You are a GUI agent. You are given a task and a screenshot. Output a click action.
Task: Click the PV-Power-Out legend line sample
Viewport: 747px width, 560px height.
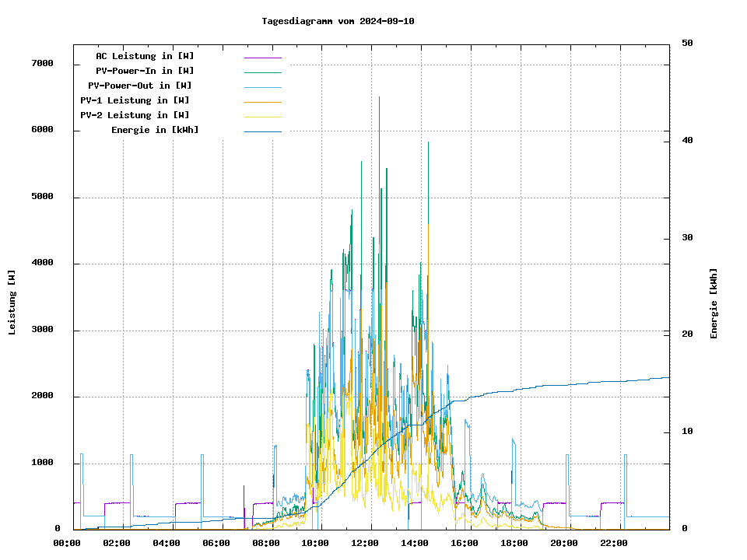[262, 87]
